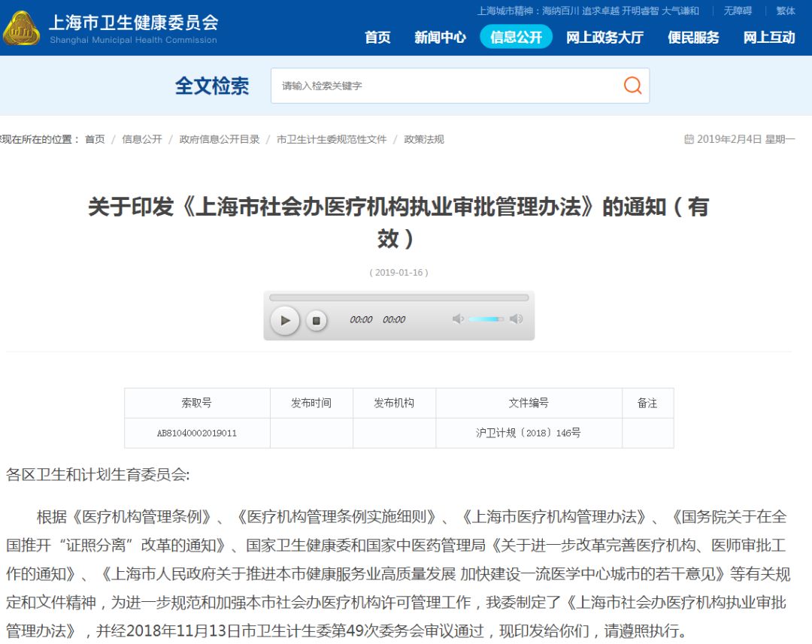The height and width of the screenshot is (644, 812).
Task: Click the document number 沪卫计规〔2018〕146号
Action: (x=529, y=433)
